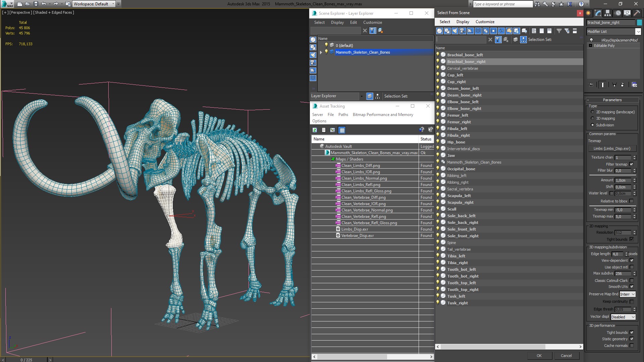Refresh the Asset Tracking list

(x=315, y=130)
